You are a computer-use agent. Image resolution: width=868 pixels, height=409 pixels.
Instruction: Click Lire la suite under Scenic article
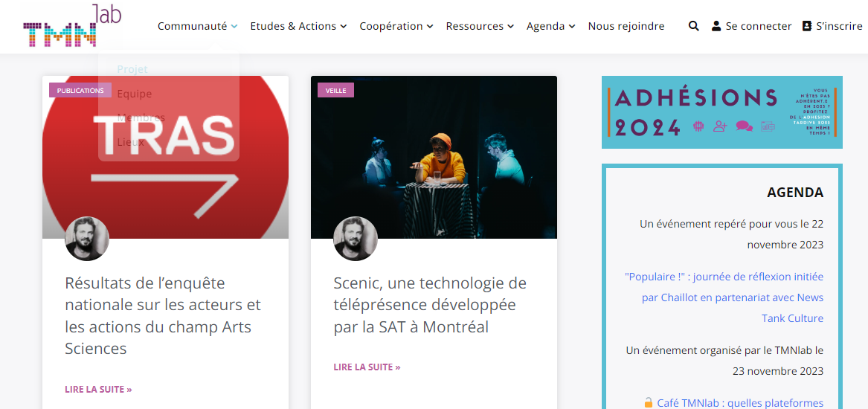(367, 367)
